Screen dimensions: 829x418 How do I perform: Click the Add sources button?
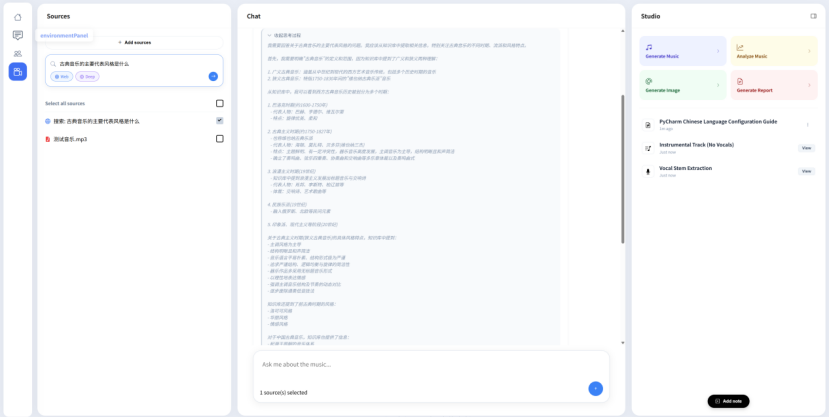[x=134, y=42]
